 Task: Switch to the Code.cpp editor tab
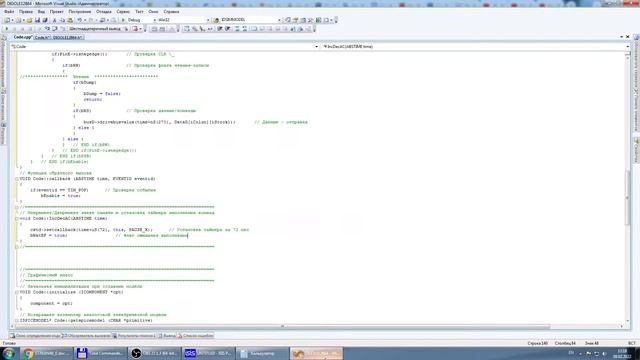tap(22, 37)
